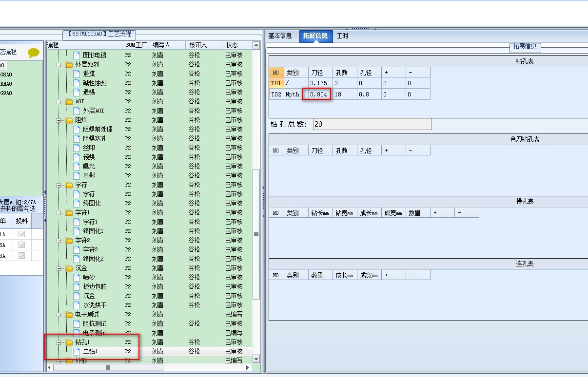This screenshot has height=377, width=588.
Task: Collapse the 外层蚀刻 tree node
Action: [59, 64]
